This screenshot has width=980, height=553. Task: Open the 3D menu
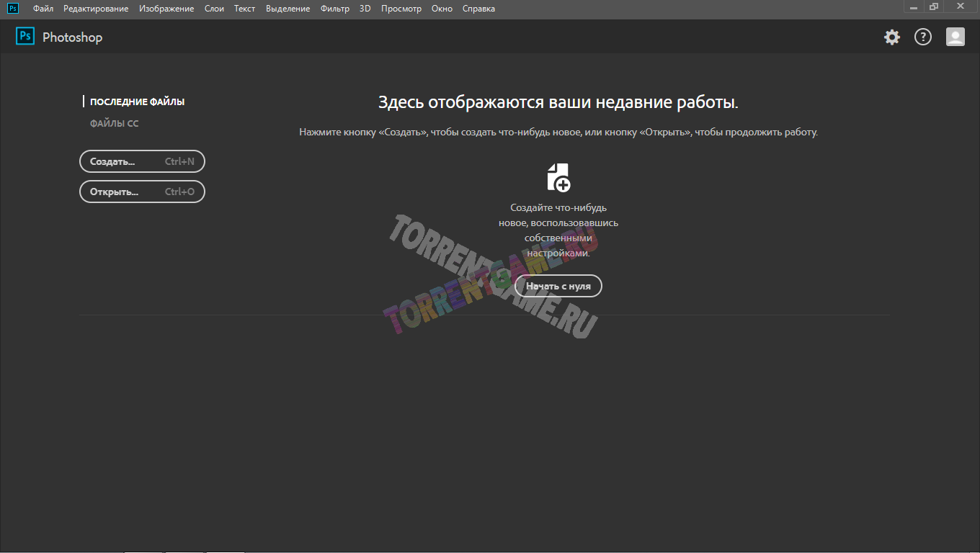point(364,8)
